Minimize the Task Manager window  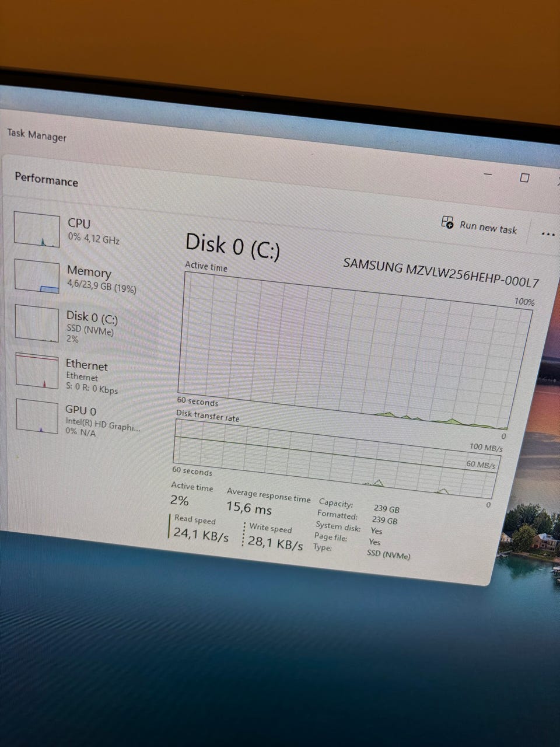coord(488,174)
